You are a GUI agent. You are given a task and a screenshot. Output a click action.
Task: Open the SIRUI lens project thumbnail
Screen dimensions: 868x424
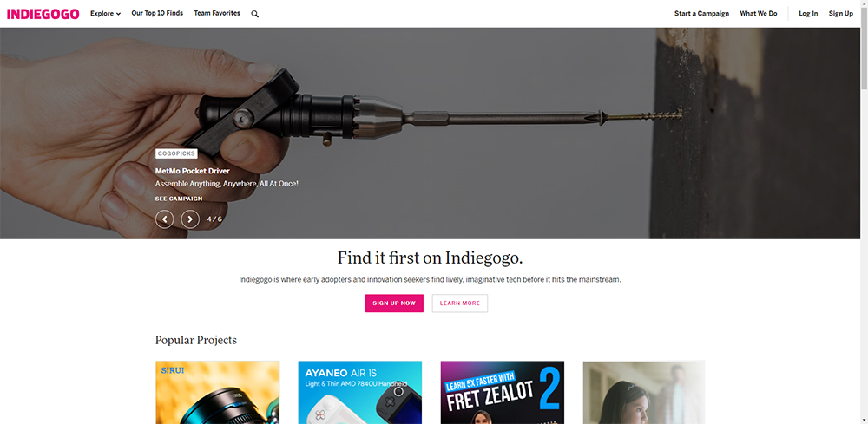tap(218, 393)
